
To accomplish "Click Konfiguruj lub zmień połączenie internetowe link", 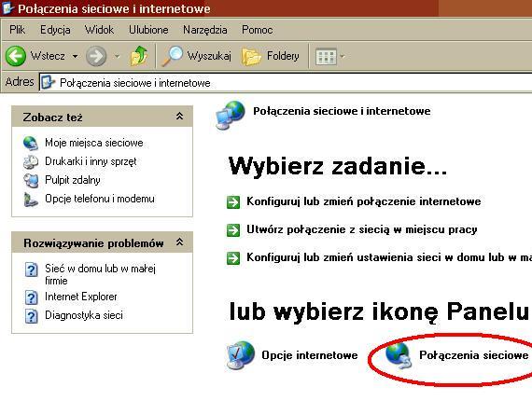I will (363, 201).
